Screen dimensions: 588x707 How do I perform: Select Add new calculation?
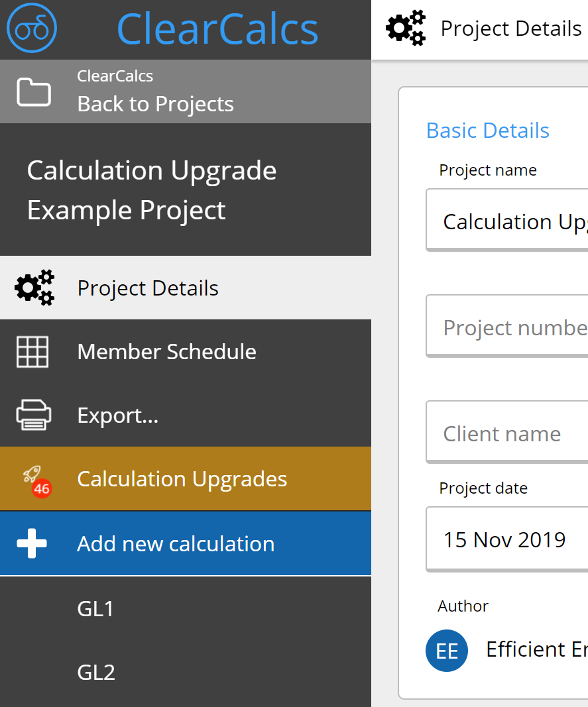pos(186,543)
